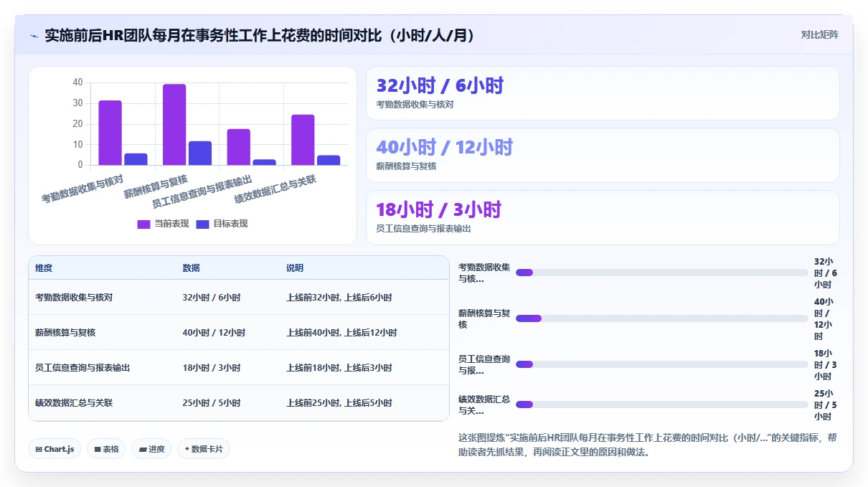Click the tallest purple bar for 薪酬核算与复核
The width and height of the screenshot is (868, 487).
coord(174,125)
